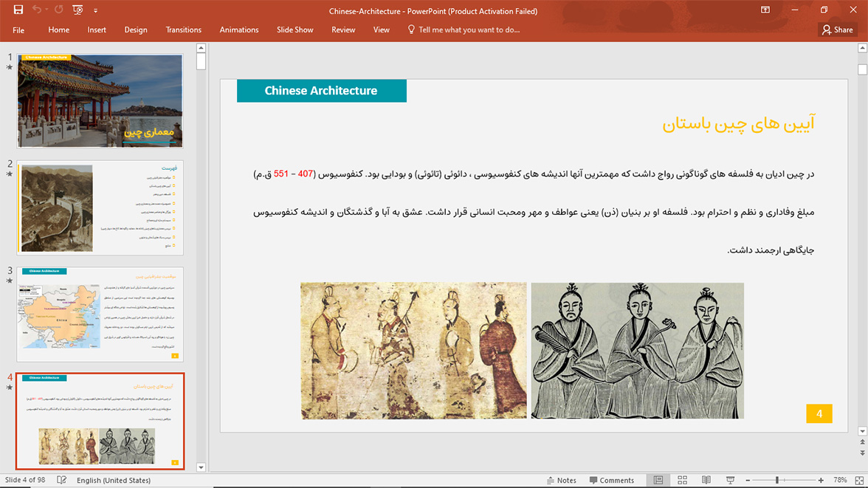
Task: Click the Slide 4 of 98 status indicator
Action: coord(25,480)
